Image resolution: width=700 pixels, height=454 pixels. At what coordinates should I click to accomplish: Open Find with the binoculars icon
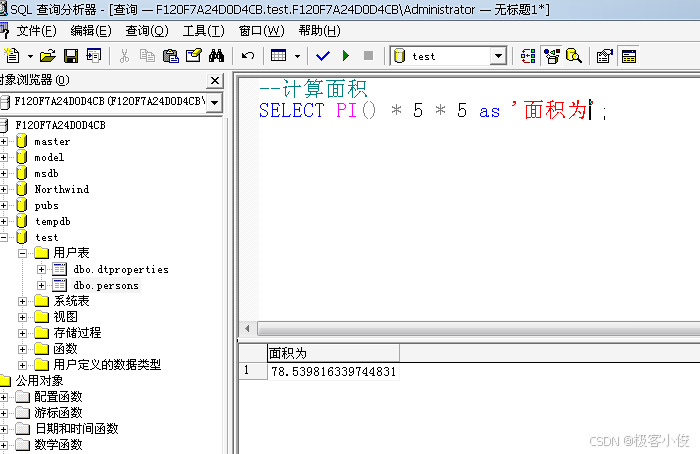[x=217, y=56]
